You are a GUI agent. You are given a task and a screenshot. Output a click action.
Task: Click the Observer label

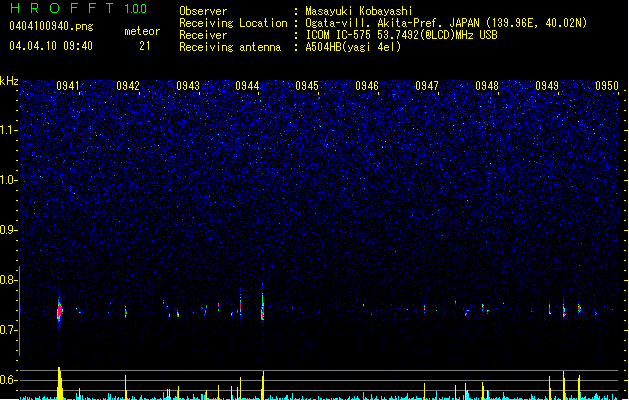click(203, 11)
